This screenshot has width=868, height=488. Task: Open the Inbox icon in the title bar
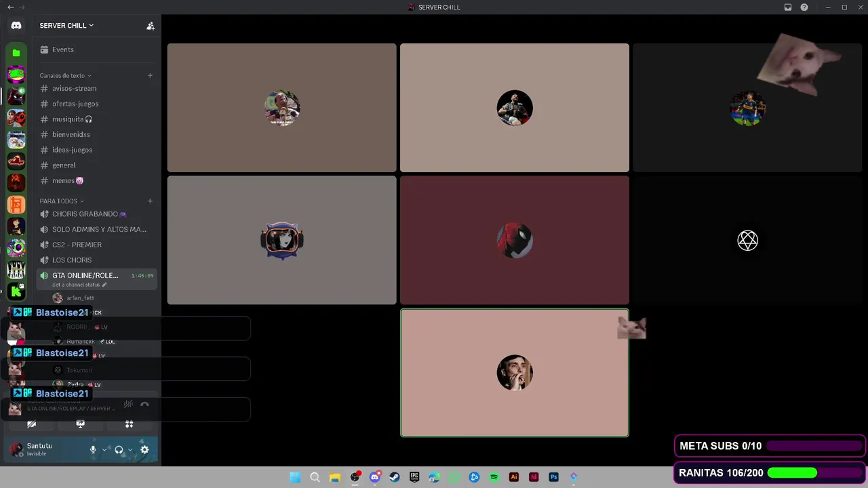point(788,7)
